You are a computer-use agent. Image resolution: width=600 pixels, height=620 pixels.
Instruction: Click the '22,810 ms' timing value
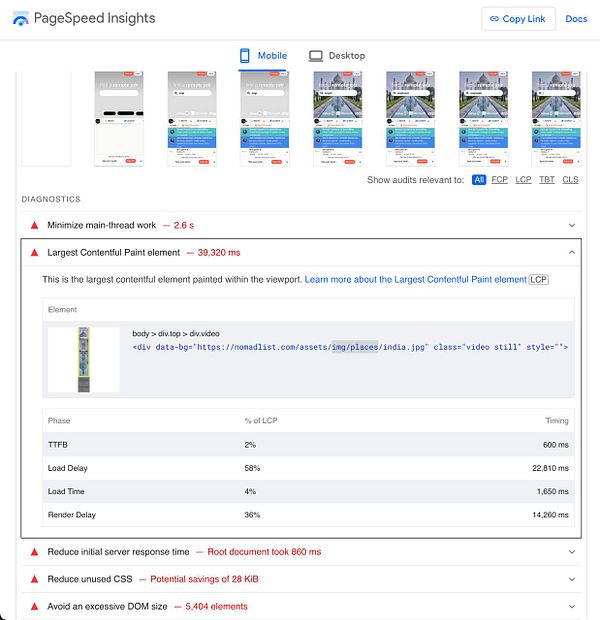pyautogui.click(x=550, y=468)
